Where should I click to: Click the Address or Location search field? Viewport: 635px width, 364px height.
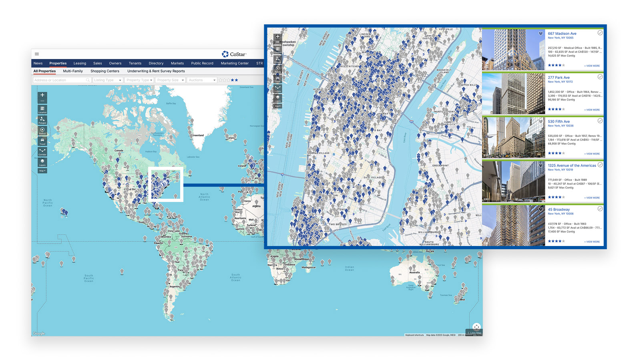[60, 80]
